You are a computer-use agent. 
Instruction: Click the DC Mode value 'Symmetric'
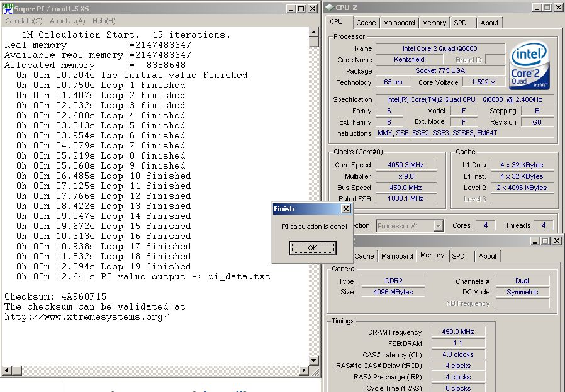[522, 292]
